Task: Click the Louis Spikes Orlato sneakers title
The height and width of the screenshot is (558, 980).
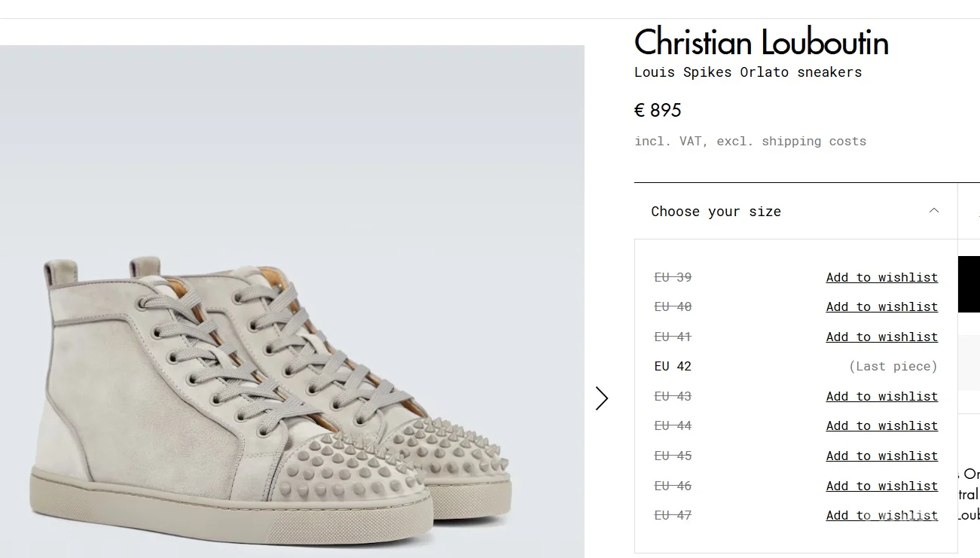Action: point(748,72)
